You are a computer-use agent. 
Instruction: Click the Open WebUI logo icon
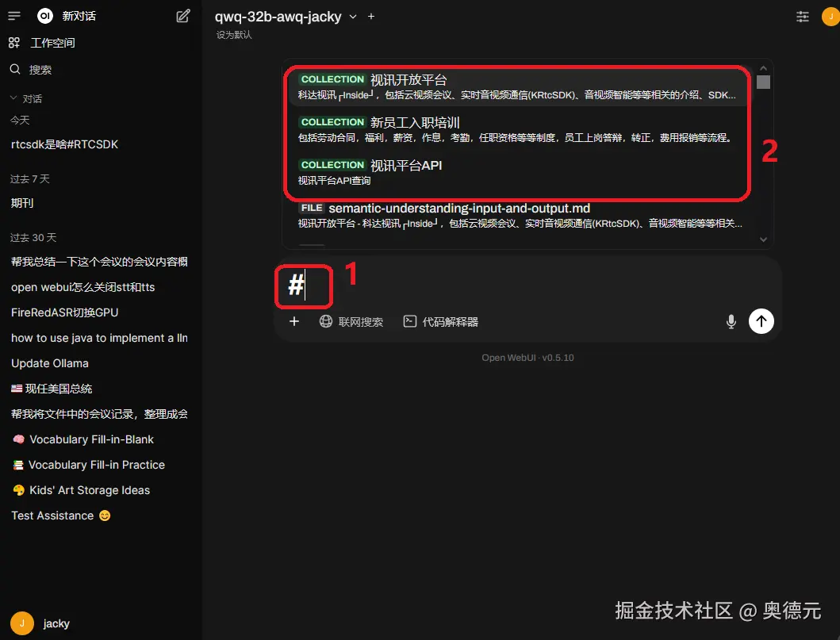tap(45, 16)
